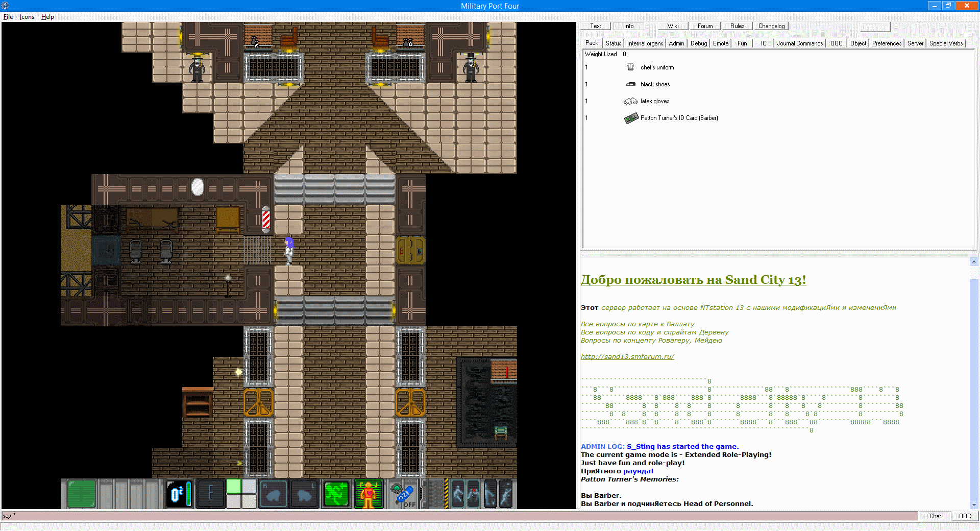Click the floor lamp in barbershop
The image size is (980, 531).
pyautogui.click(x=228, y=285)
